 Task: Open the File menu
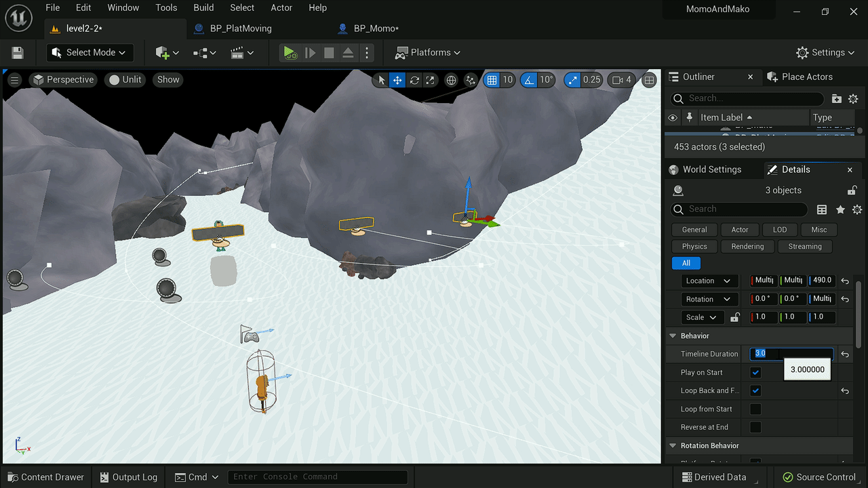(x=52, y=8)
